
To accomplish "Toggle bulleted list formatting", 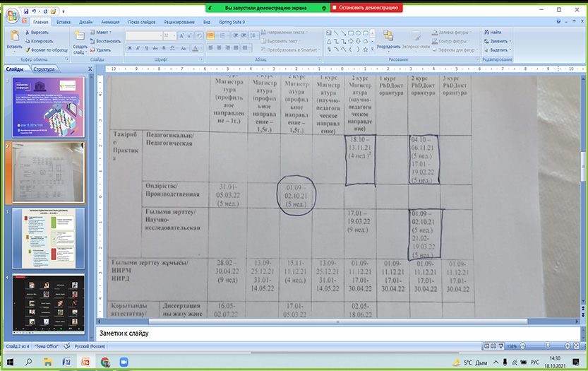I will 211,33.
